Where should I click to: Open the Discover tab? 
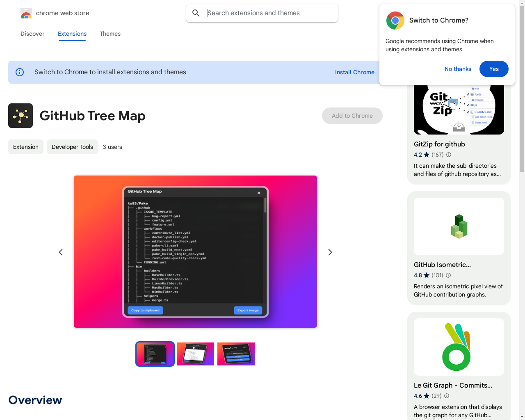tap(32, 34)
